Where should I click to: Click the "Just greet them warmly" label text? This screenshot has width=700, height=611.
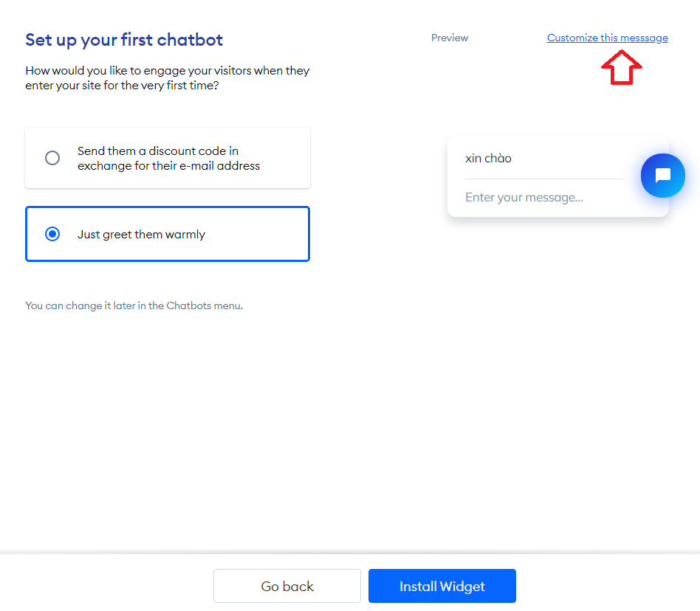141,235
